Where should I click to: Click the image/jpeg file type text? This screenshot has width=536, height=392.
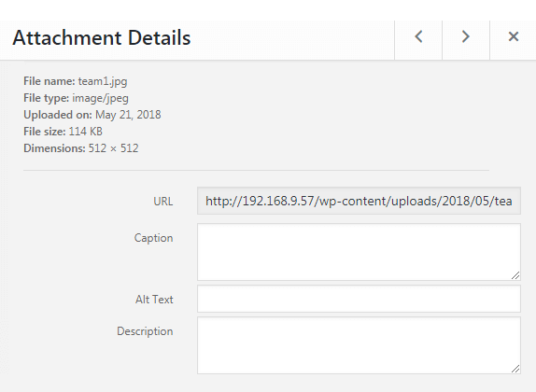tap(100, 98)
